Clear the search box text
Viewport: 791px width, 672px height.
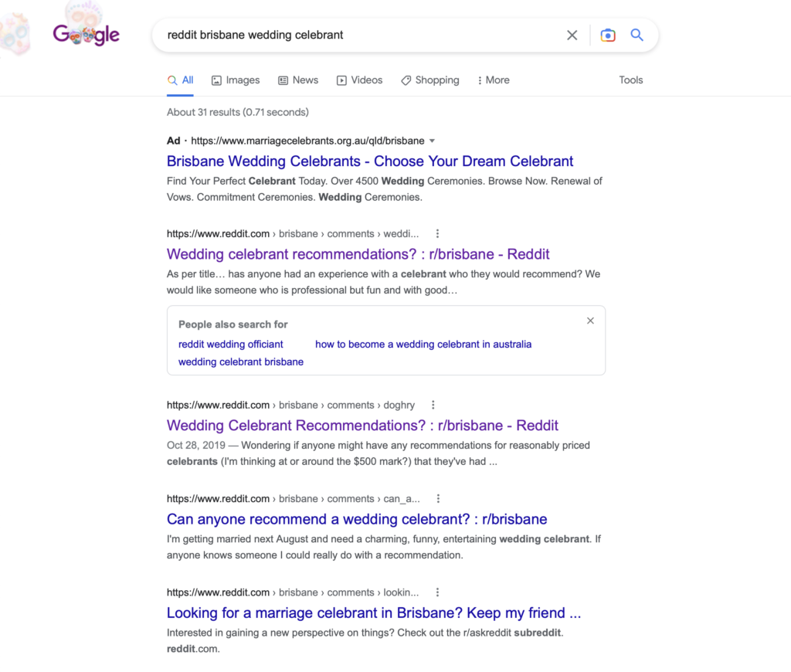tap(572, 35)
